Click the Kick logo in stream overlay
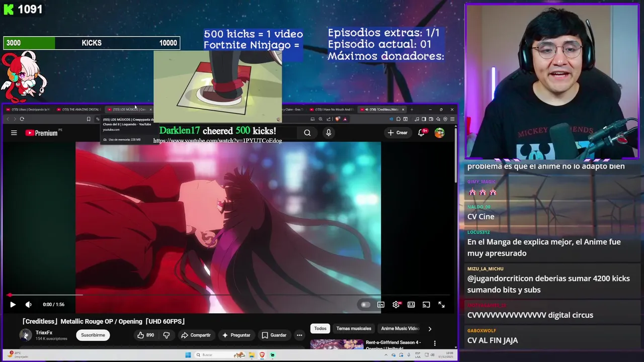The width and height of the screenshot is (644, 362). (x=9, y=9)
